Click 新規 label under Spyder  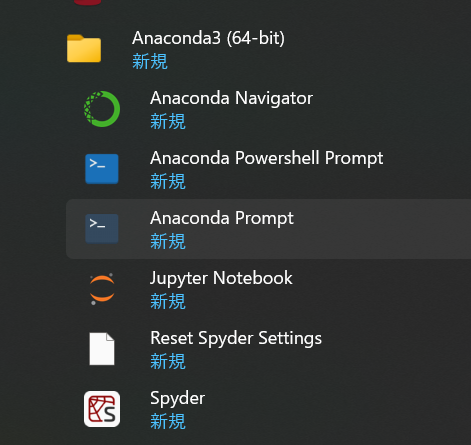168,422
